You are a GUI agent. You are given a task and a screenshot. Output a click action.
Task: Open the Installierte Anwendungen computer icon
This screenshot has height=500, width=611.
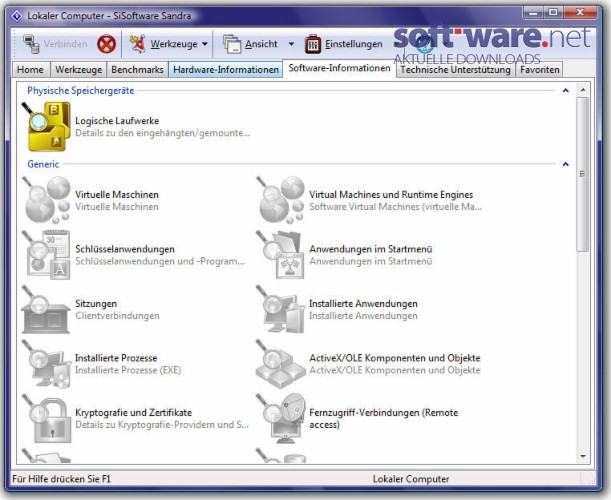280,309
